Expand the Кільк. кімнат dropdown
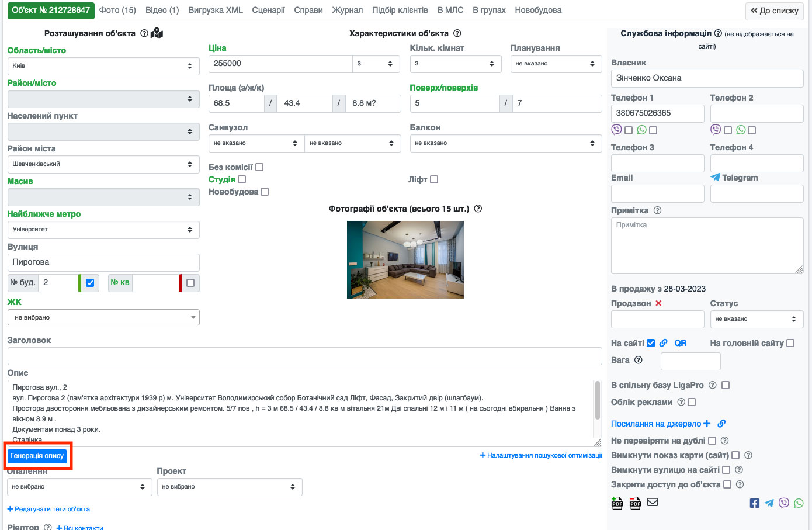 [x=455, y=64]
